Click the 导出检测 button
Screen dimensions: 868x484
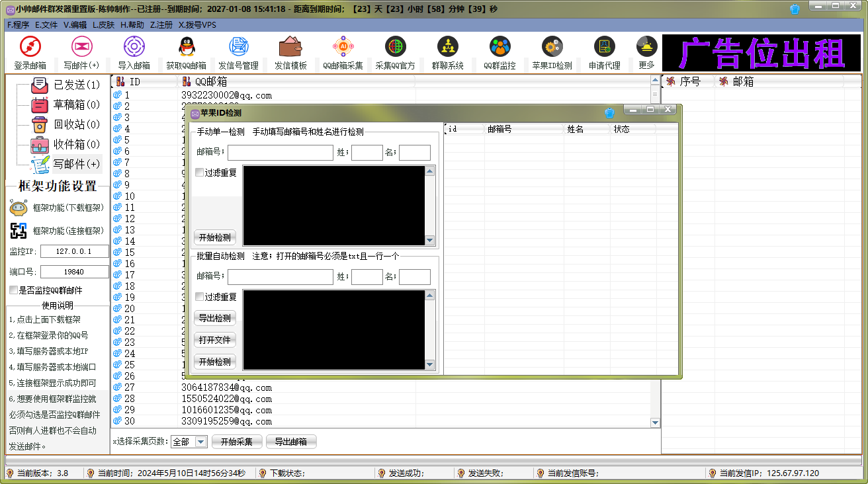pos(215,318)
